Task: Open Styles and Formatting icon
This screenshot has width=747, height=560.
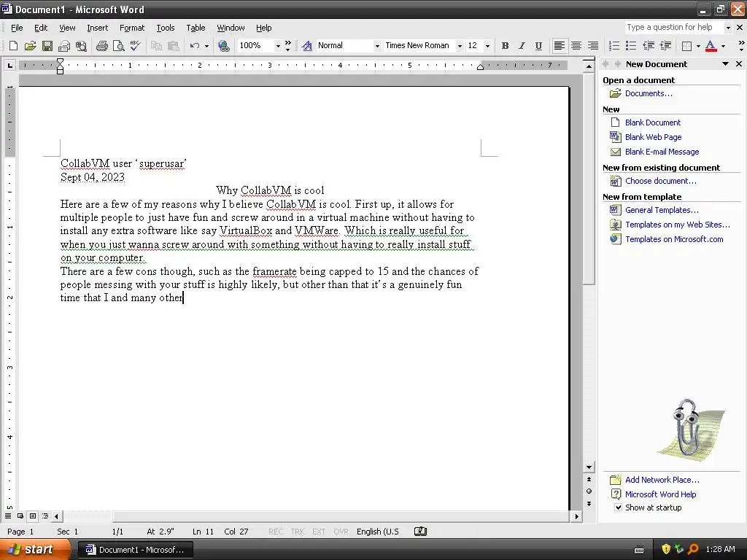Action: coord(307,46)
